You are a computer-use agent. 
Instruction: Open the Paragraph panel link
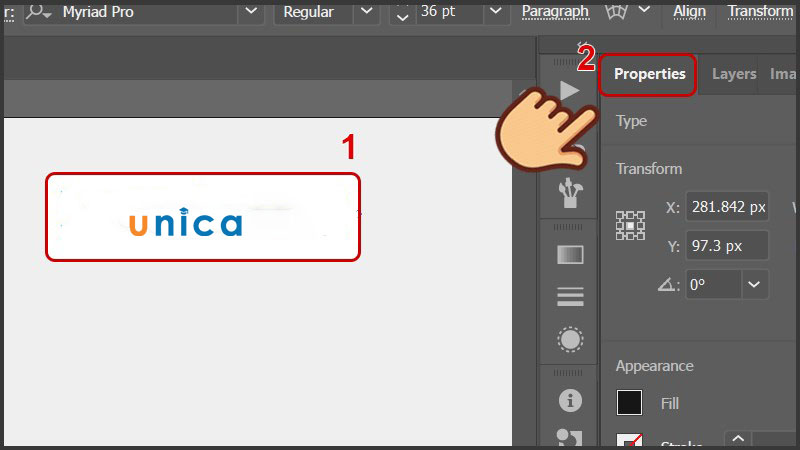coord(555,11)
